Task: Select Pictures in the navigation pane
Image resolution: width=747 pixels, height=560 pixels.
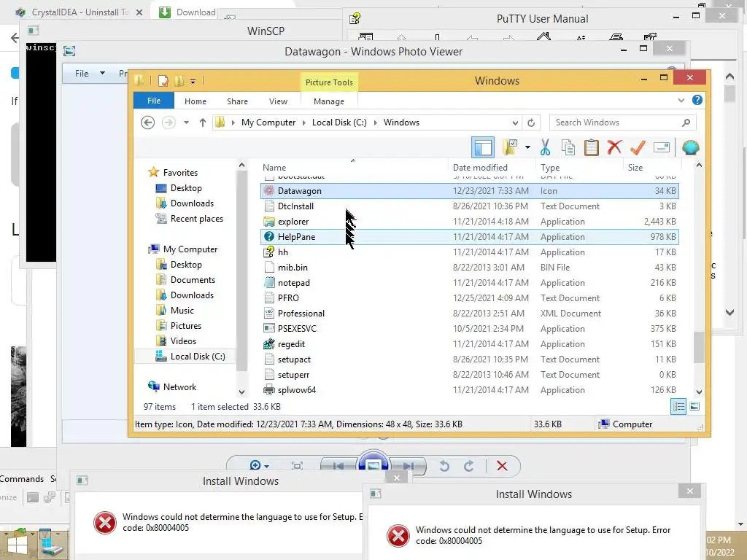Action: [186, 326]
